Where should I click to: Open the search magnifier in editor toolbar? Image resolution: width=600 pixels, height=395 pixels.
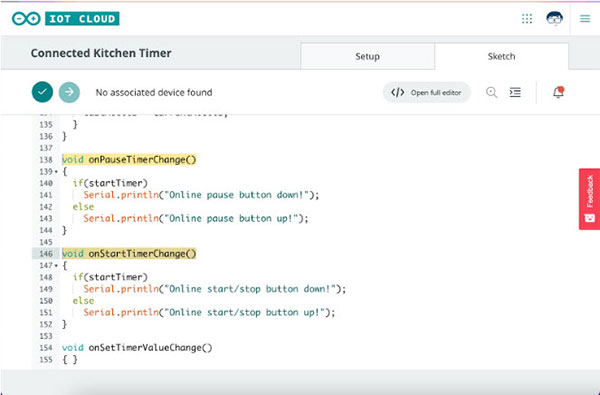click(x=491, y=93)
